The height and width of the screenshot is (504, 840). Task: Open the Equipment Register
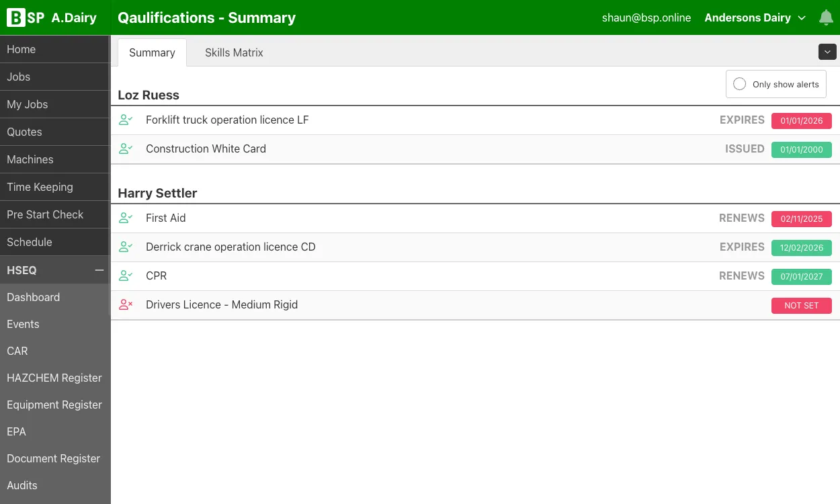tap(55, 405)
